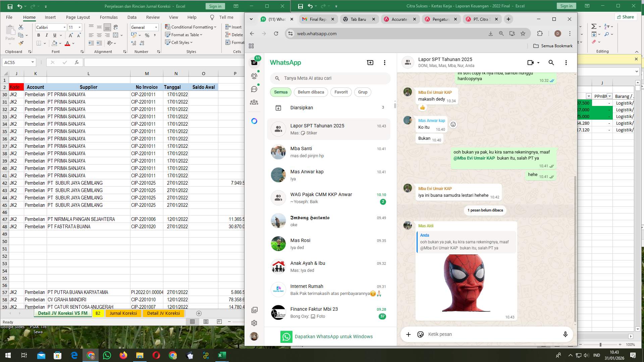Toggle the Grup chat filter
Viewport: 644px width, 362px height.
(363, 92)
